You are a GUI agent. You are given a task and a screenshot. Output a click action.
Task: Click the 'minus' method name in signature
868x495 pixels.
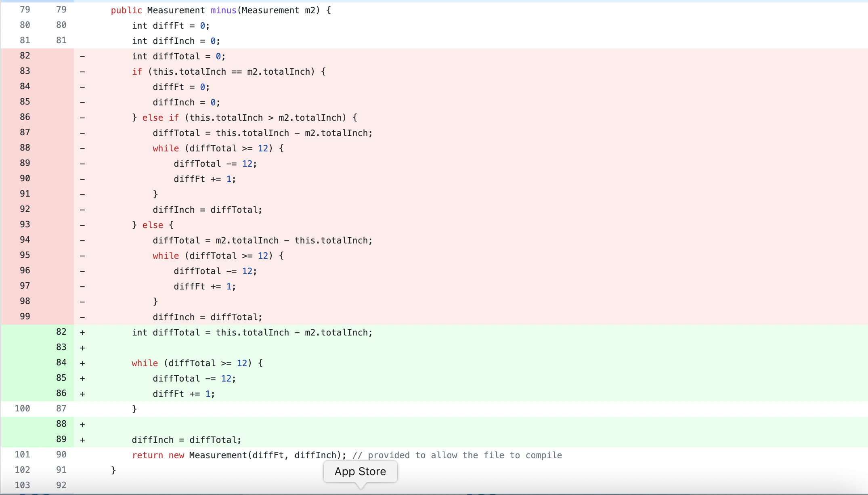[223, 10]
